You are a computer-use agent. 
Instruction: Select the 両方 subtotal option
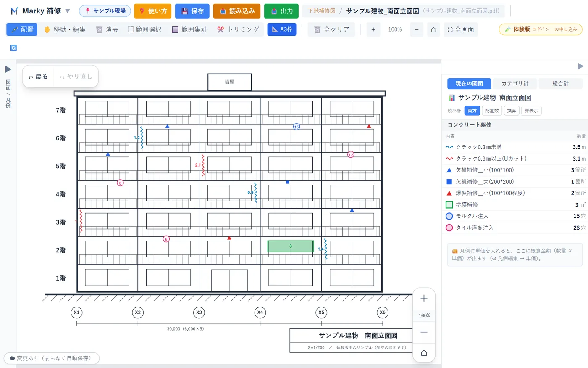pos(472,111)
